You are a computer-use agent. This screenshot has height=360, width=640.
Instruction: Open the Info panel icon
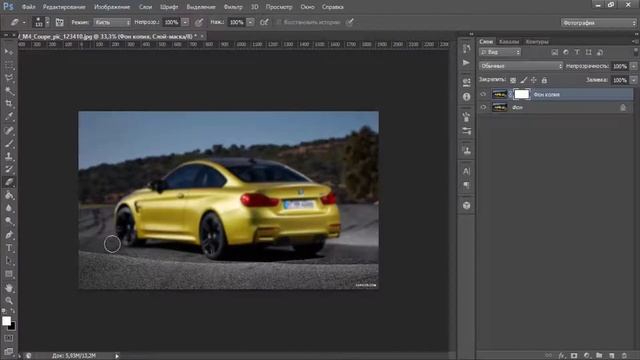pyautogui.click(x=467, y=97)
